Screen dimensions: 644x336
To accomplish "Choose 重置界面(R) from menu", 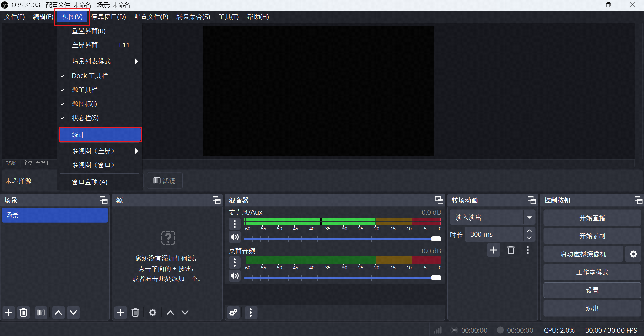I will tap(100, 31).
